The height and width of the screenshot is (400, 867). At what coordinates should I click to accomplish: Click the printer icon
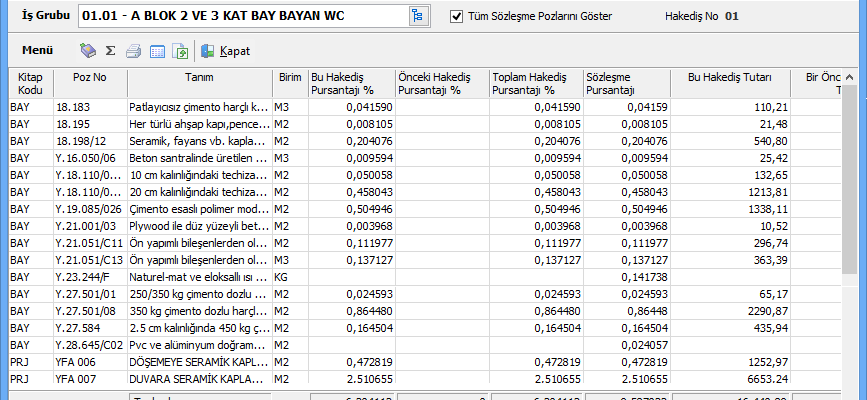click(x=135, y=51)
